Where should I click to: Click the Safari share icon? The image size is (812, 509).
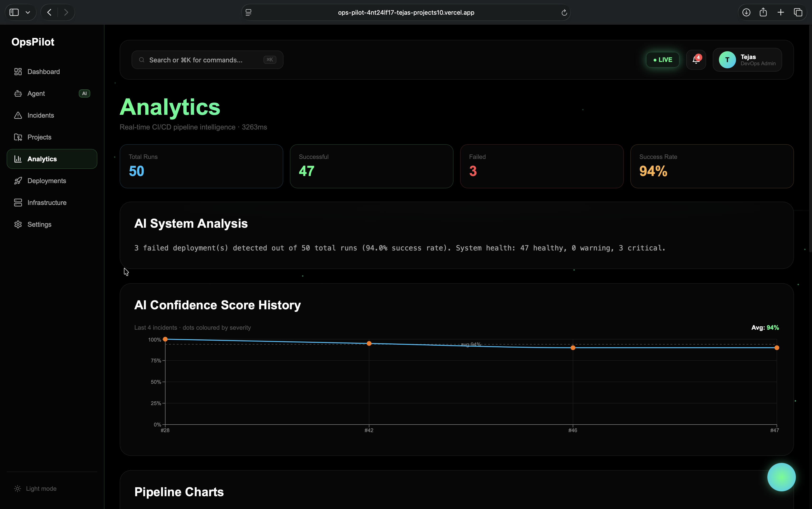tap(763, 13)
